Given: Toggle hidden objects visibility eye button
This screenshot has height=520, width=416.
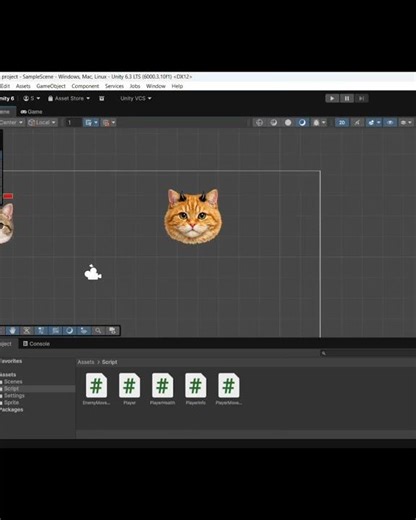Looking at the screenshot, I should [x=390, y=123].
